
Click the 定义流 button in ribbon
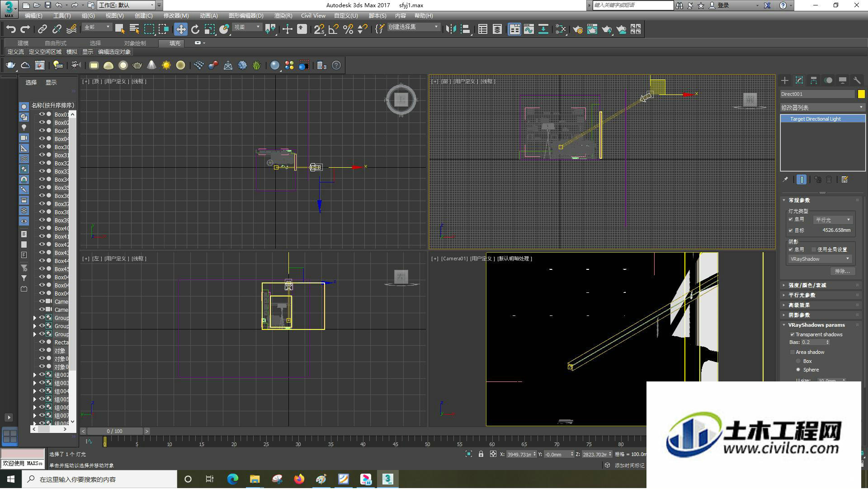click(x=16, y=52)
